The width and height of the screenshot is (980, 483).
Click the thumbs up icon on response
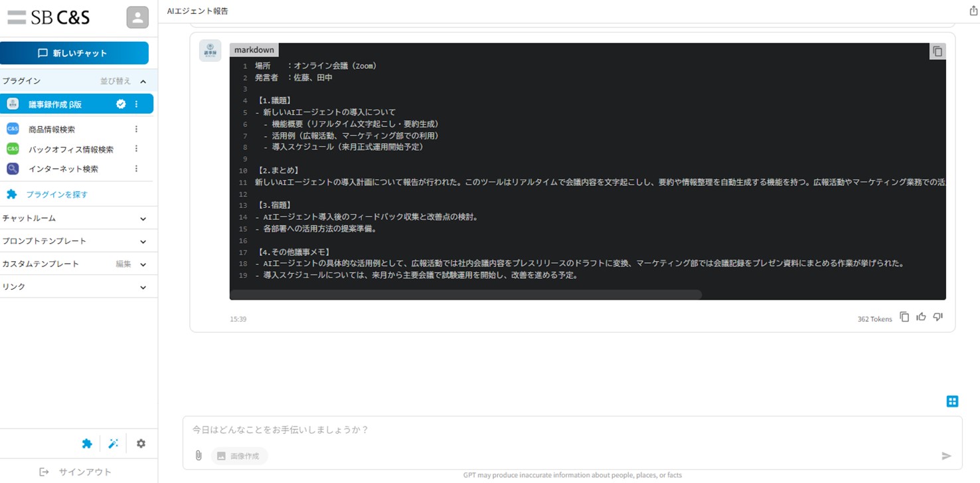click(921, 317)
